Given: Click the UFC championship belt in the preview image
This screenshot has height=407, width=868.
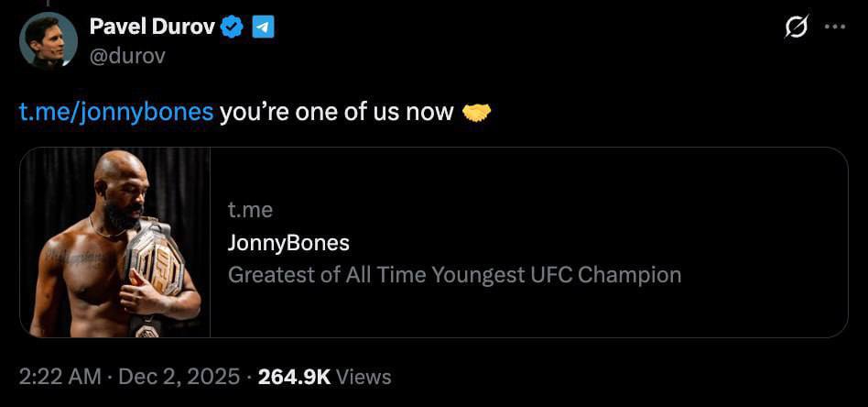Looking at the screenshot, I should (153, 266).
